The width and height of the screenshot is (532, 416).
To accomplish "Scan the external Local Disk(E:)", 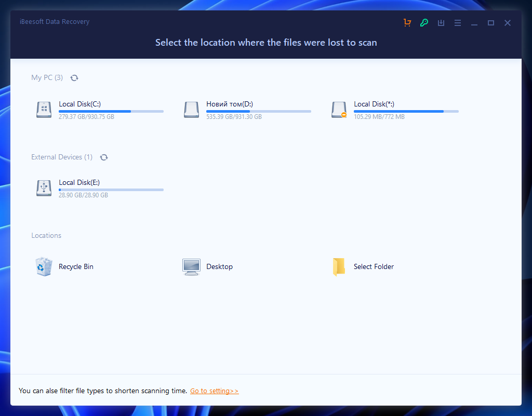I will [79, 182].
